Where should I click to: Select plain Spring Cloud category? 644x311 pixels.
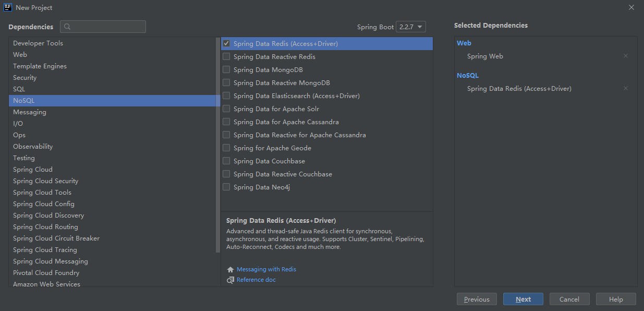112,169
